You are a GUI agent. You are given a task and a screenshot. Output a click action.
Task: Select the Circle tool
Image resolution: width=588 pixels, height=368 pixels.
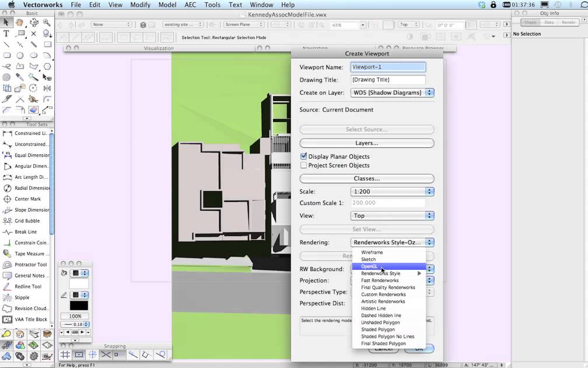point(20,55)
